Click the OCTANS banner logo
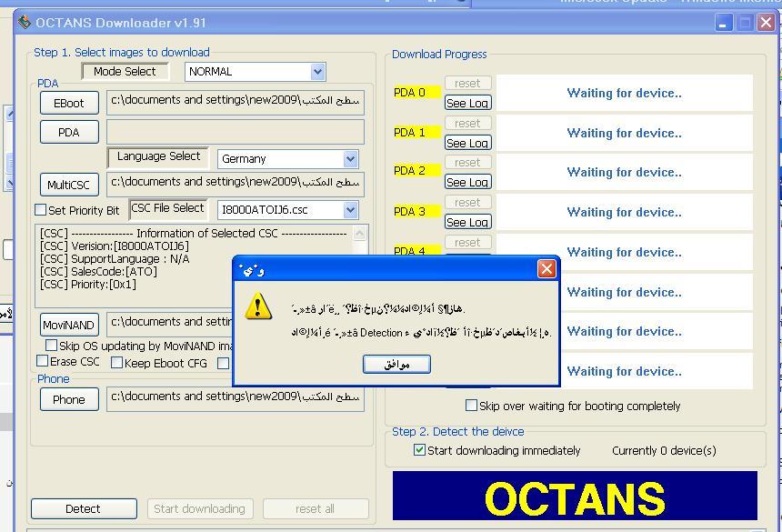 point(575,496)
